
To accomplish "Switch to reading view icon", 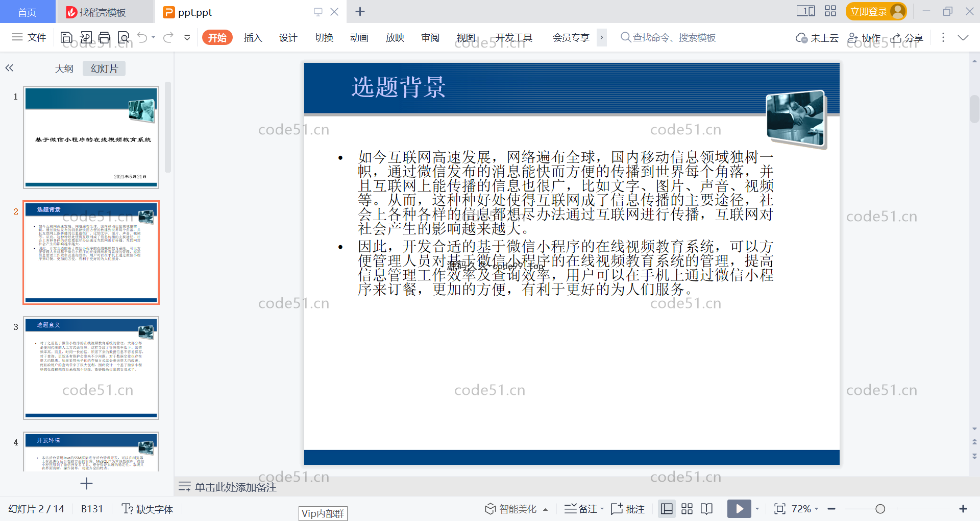I will coord(707,509).
